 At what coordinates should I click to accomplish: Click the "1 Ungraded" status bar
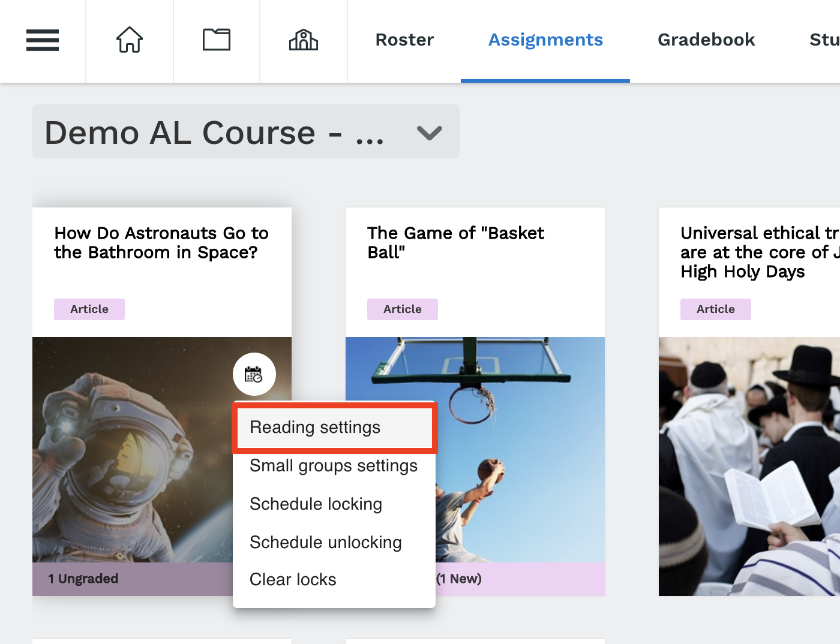click(133, 579)
